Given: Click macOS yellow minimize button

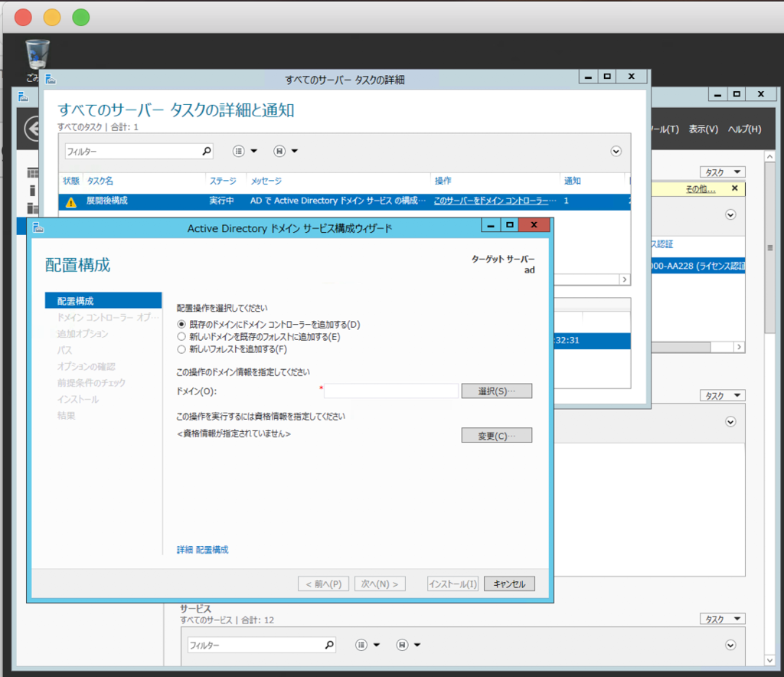Looking at the screenshot, I should pos(52,18).
